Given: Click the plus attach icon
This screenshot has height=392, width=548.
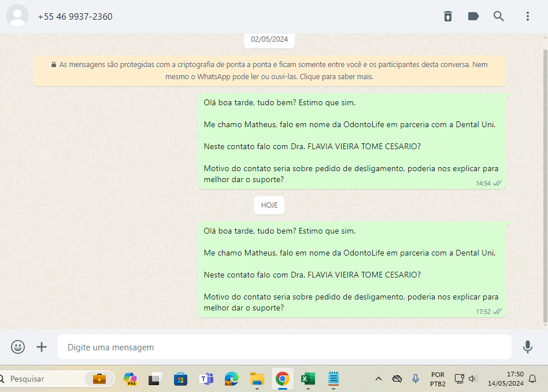Looking at the screenshot, I should 42,347.
